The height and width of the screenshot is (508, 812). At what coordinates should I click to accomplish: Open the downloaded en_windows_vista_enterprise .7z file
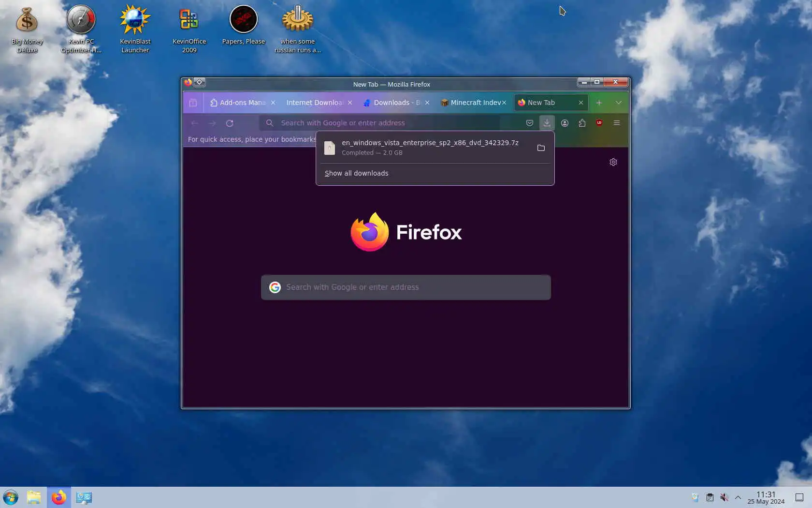click(x=425, y=148)
